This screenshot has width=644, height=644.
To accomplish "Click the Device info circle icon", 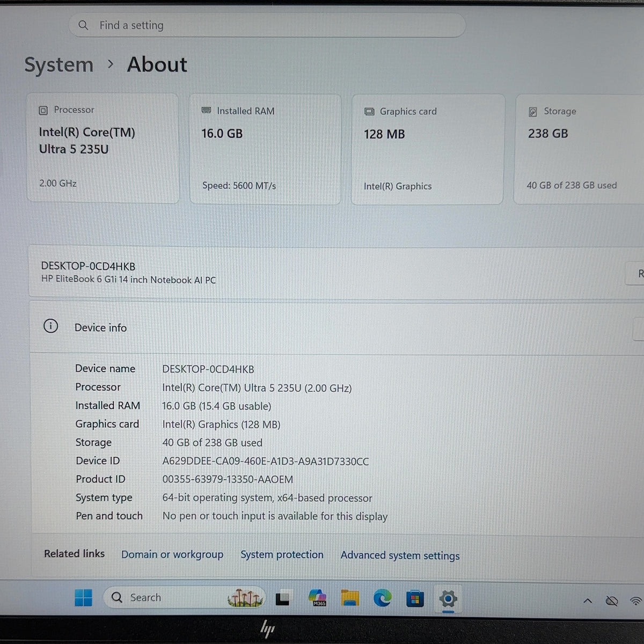I will pyautogui.click(x=50, y=326).
